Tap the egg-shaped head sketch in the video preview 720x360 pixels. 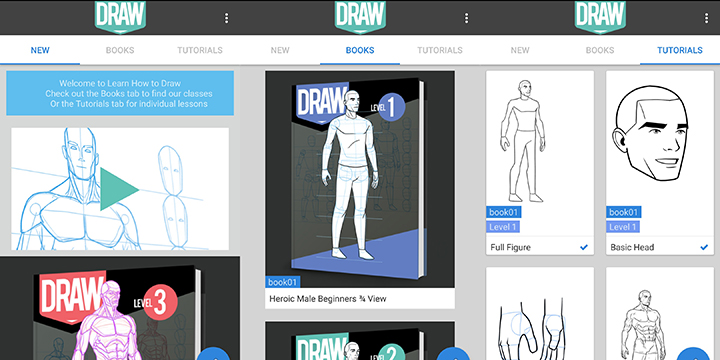tap(172, 170)
